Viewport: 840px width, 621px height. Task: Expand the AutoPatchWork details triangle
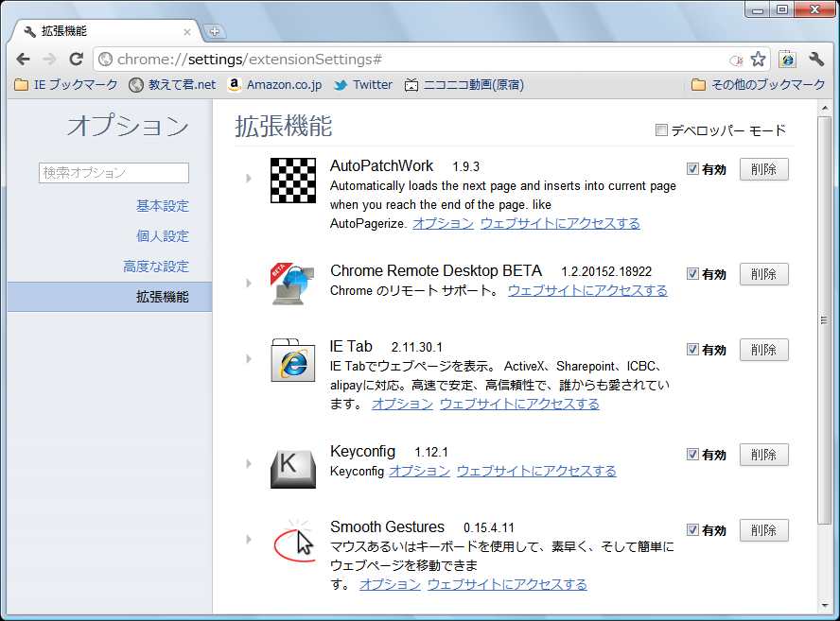249,179
